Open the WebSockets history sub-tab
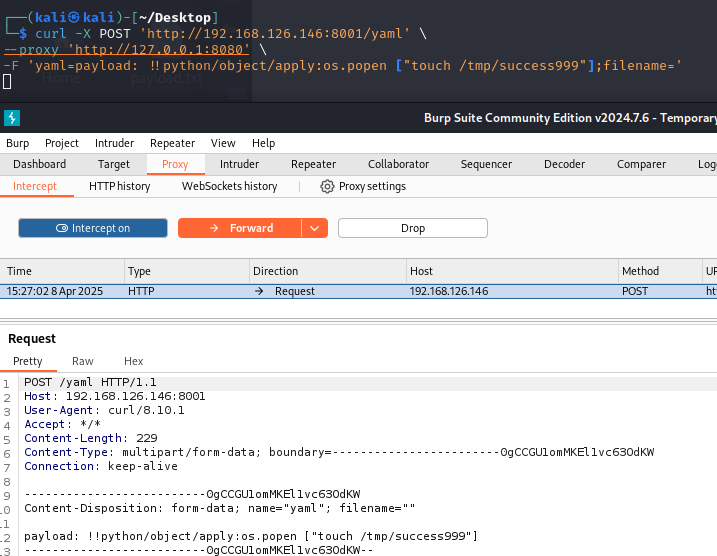Viewport: 717px width, 556px height. pos(230,187)
